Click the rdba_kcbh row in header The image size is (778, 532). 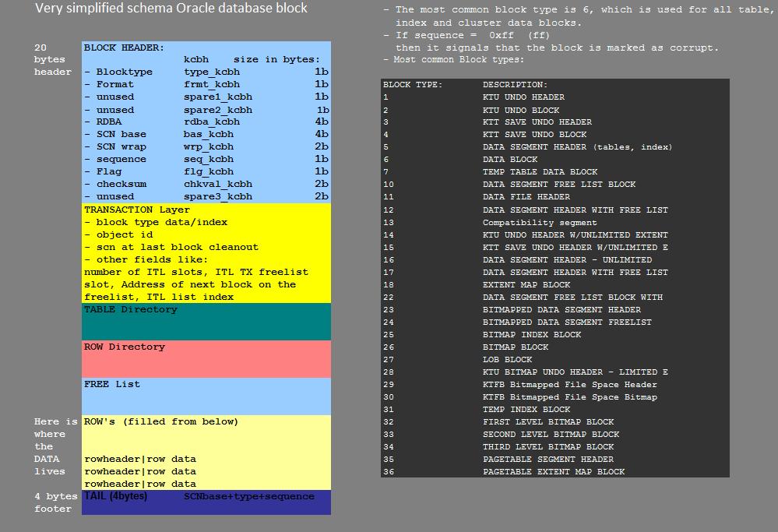(x=211, y=122)
